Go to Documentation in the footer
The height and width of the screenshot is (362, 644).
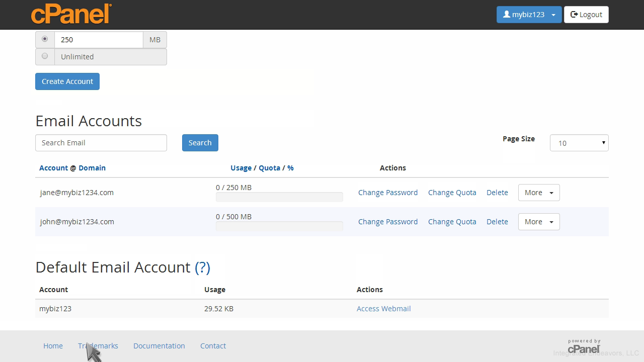159,346
